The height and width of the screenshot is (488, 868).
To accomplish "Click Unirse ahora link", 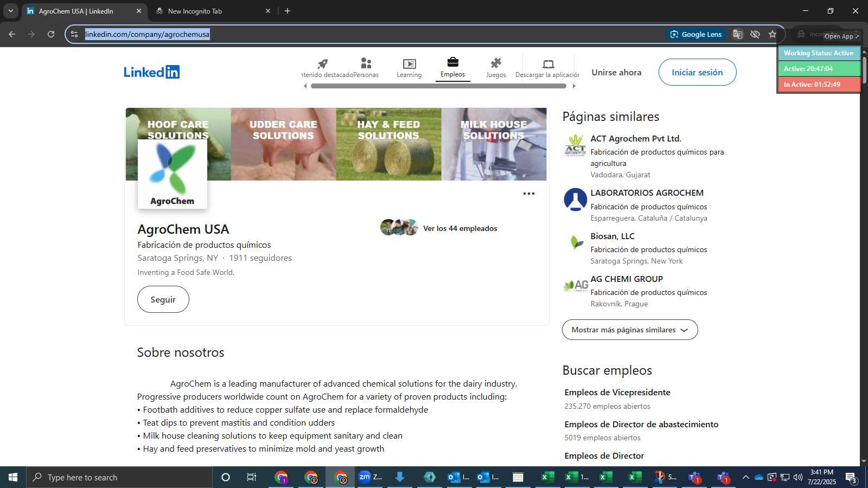I will tap(616, 72).
